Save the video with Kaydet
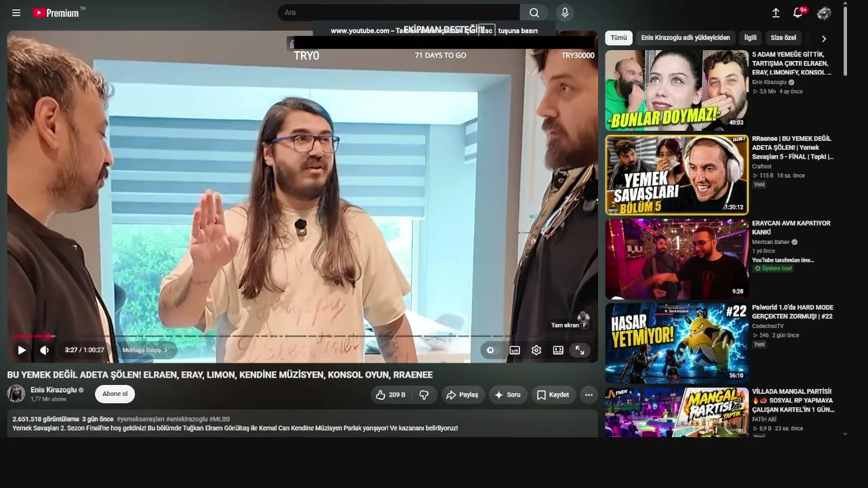Image resolution: width=868 pixels, height=488 pixels. (553, 394)
